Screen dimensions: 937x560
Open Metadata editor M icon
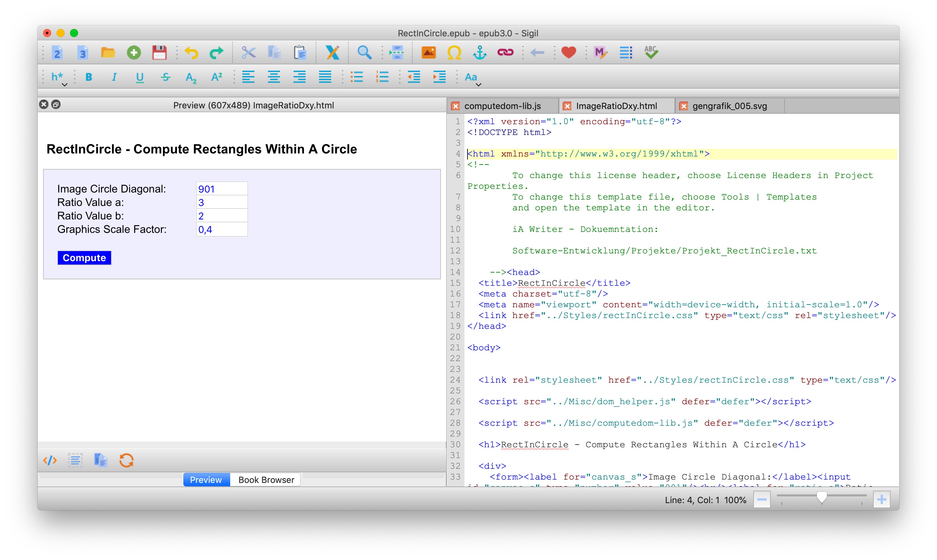click(x=600, y=53)
